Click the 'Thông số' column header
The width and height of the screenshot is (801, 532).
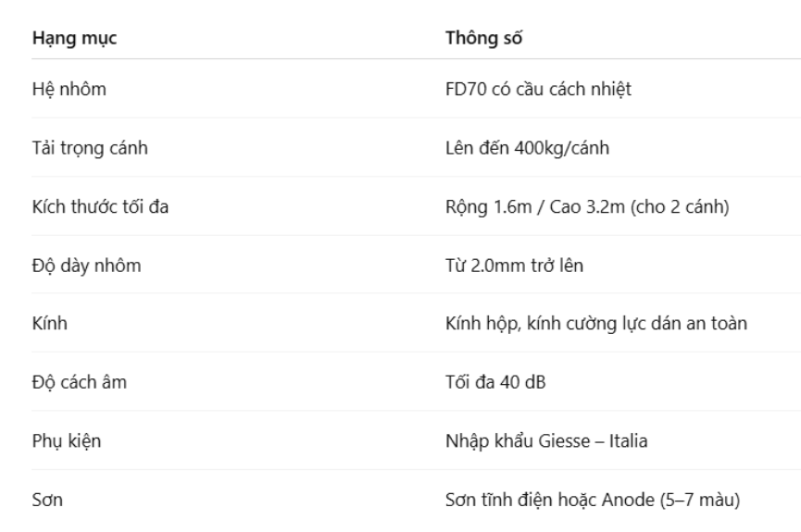[x=483, y=38]
